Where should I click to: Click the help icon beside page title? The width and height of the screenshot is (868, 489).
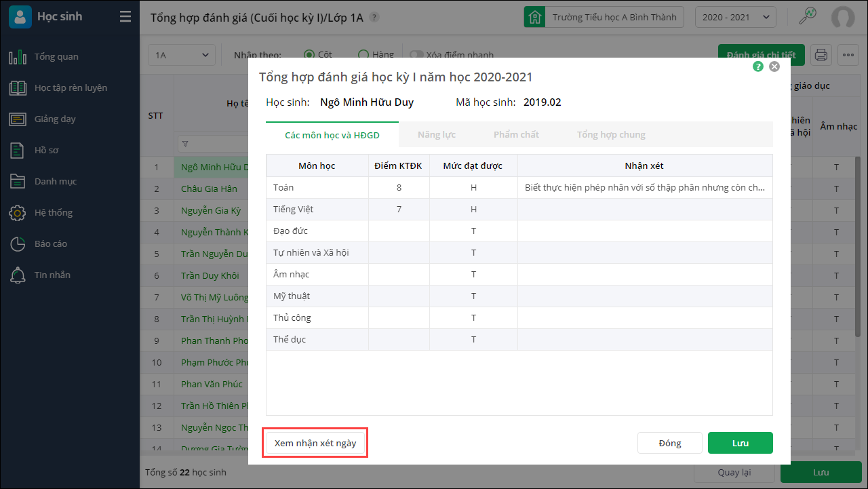click(375, 18)
